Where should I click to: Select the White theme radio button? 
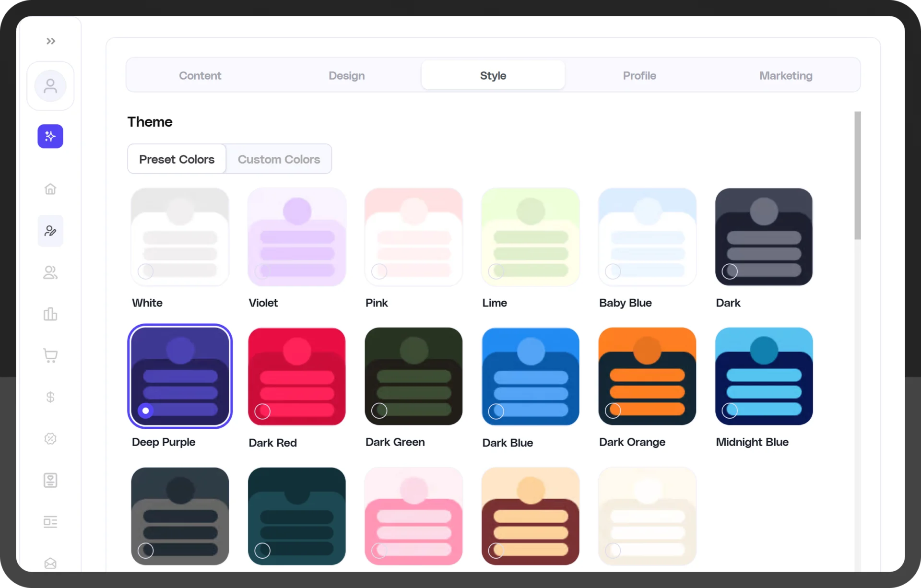[146, 271]
